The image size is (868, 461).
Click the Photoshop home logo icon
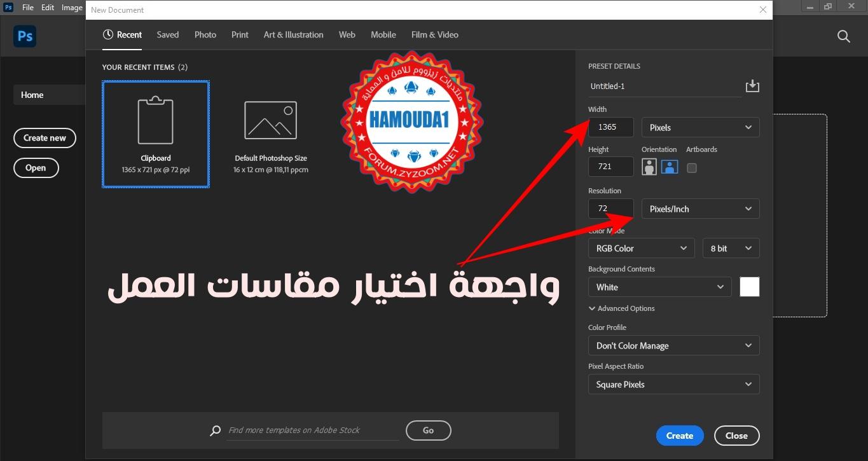coord(25,36)
